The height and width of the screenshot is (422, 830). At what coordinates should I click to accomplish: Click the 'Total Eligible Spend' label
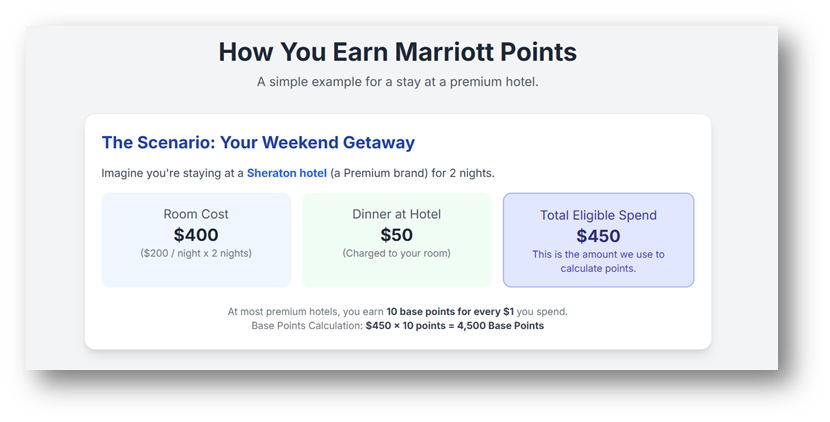tap(598, 215)
